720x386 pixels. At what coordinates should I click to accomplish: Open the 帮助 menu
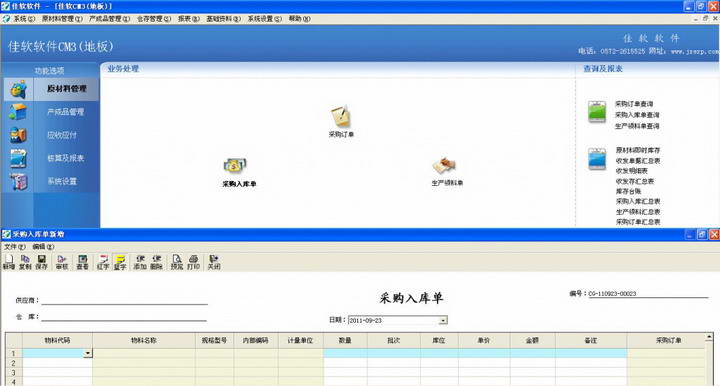point(299,19)
